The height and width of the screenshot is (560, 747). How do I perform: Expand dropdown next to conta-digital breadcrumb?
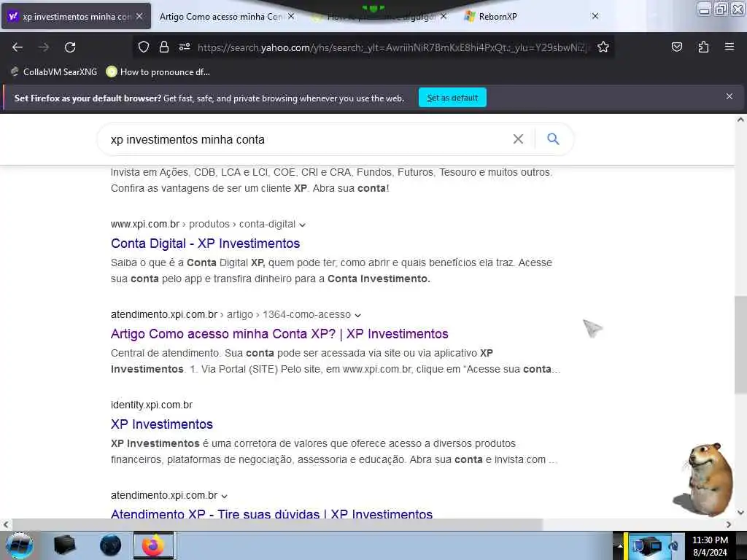click(302, 225)
